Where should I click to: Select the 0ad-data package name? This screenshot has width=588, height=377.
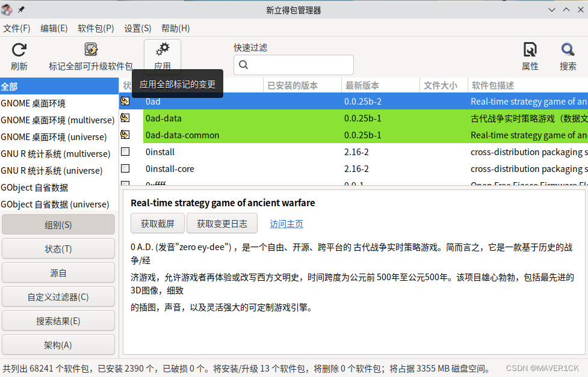[164, 118]
